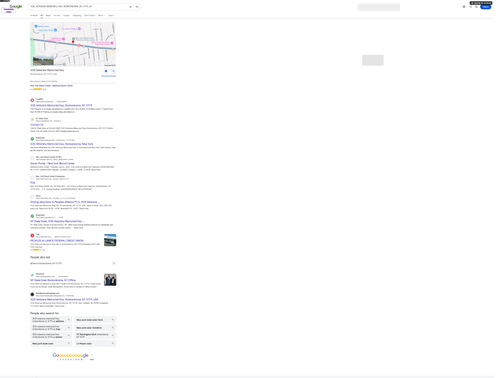This screenshot has height=378, width=500.
Task: Open the Contact Us result link
Action: point(37,125)
